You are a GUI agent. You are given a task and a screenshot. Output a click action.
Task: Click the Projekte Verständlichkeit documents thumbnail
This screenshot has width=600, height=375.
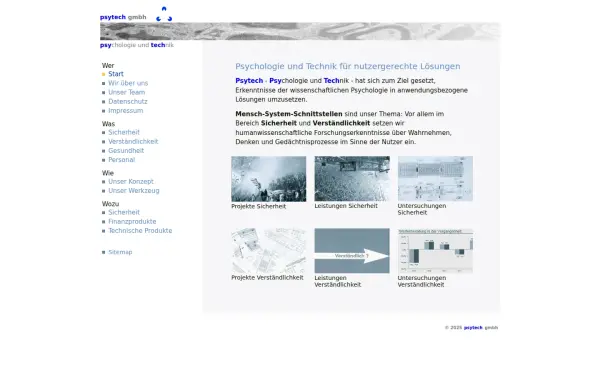[269, 251]
